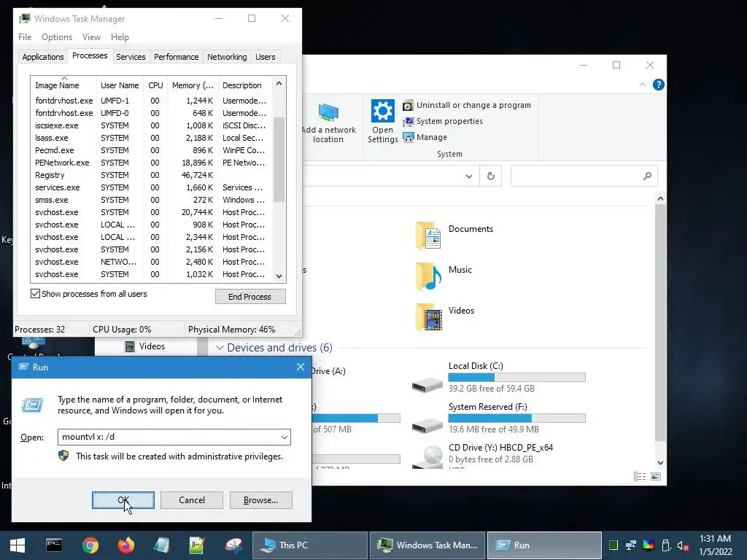The width and height of the screenshot is (747, 560).
Task: Launch Firefox from the taskbar
Action: coord(126,545)
